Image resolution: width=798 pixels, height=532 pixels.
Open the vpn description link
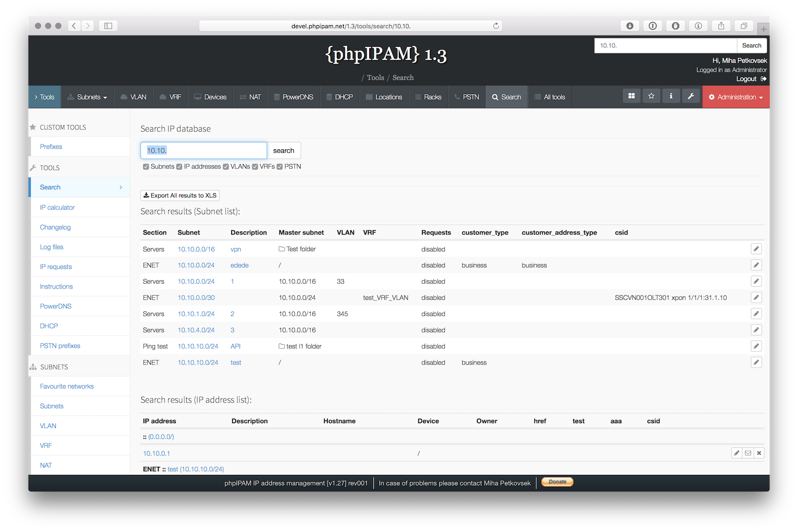point(236,249)
